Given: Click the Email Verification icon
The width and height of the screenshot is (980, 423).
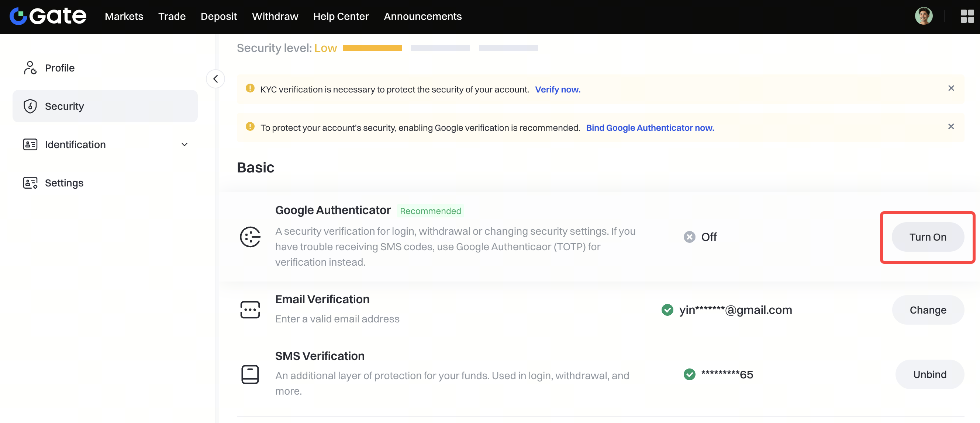Looking at the screenshot, I should (250, 310).
